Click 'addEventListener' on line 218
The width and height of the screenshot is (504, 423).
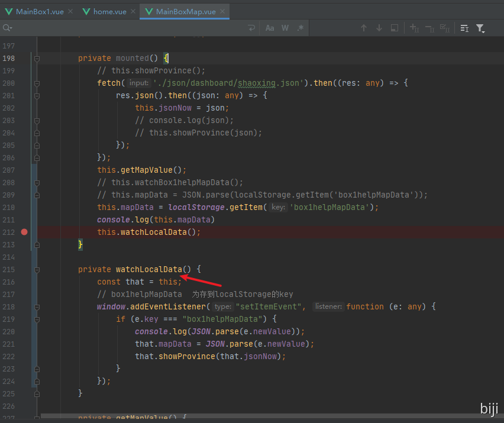point(168,306)
